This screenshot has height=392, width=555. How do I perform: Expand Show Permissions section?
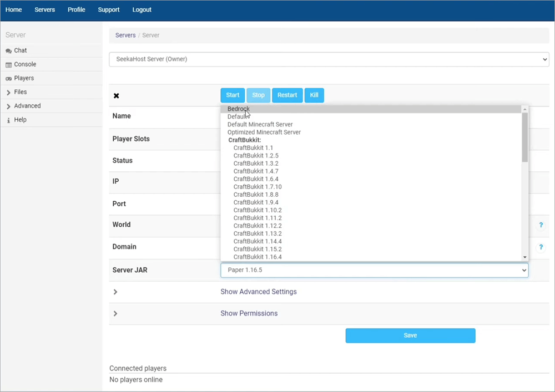tap(249, 313)
